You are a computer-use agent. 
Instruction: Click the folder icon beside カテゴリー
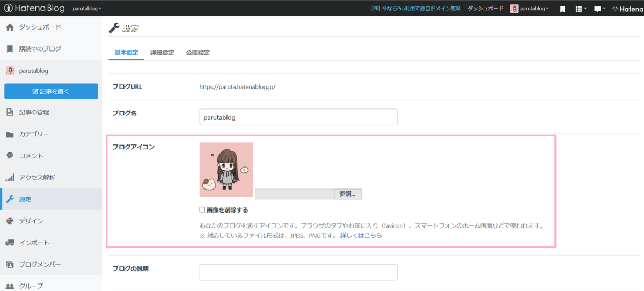point(10,134)
